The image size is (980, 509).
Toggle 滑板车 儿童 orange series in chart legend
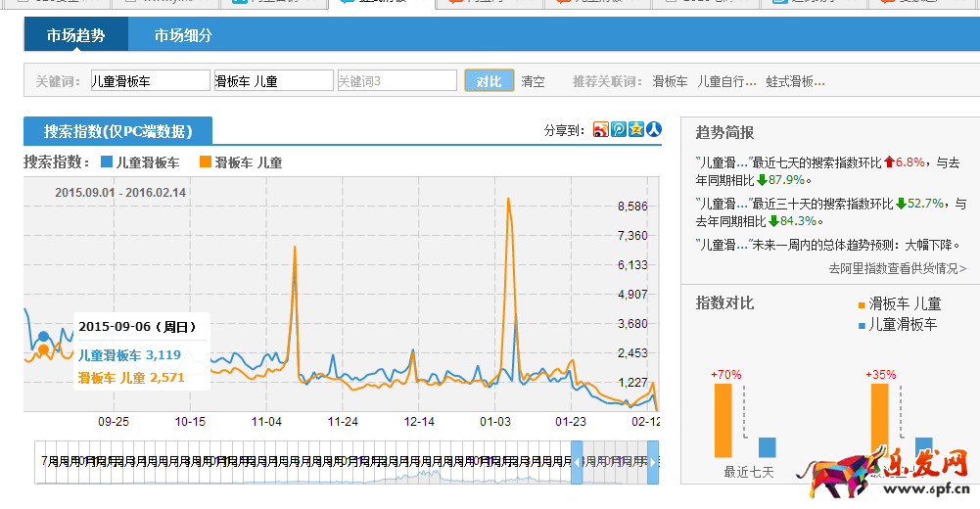coord(240,162)
